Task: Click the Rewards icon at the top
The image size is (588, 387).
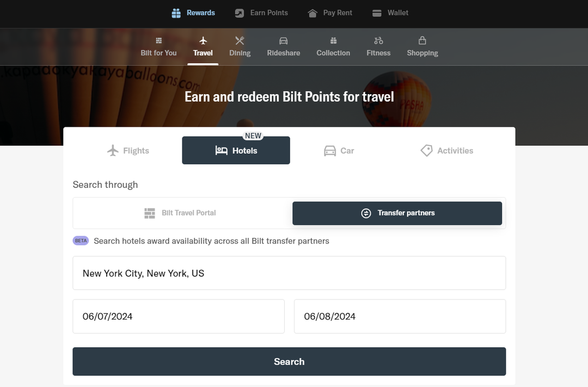Action: 175,13
